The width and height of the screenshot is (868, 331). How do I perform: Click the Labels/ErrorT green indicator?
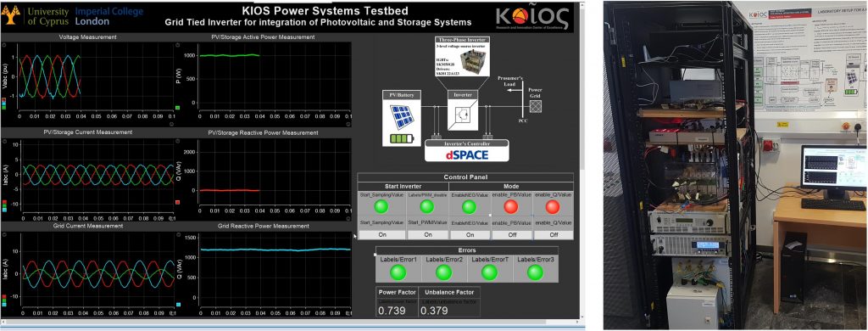coord(489,272)
